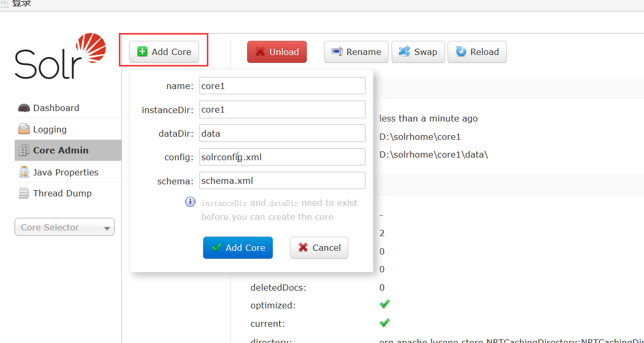Click the Dashboard gauge icon

coord(24,108)
